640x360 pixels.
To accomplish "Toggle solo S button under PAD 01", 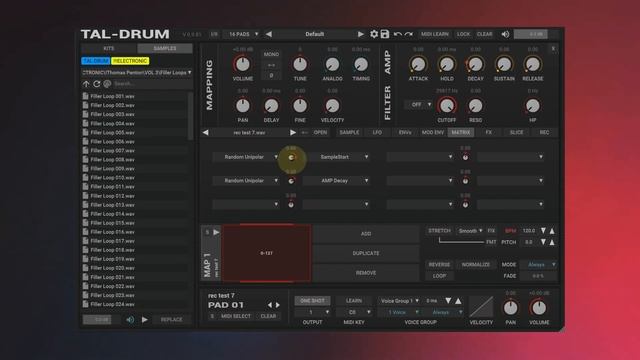I will [212, 316].
